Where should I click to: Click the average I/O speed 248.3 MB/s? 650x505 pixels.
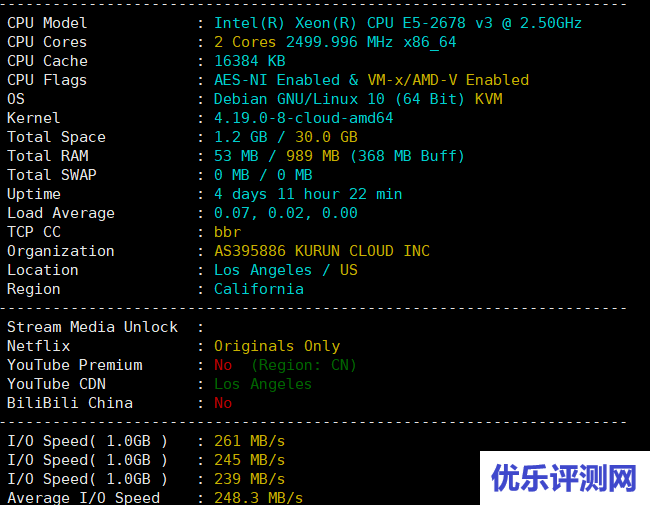[259, 498]
